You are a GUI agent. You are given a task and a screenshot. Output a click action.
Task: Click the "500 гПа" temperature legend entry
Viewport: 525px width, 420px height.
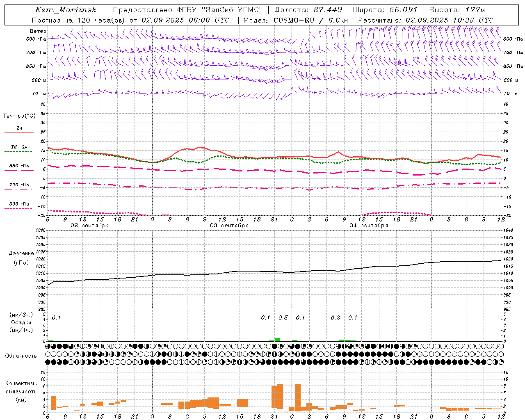19,204
